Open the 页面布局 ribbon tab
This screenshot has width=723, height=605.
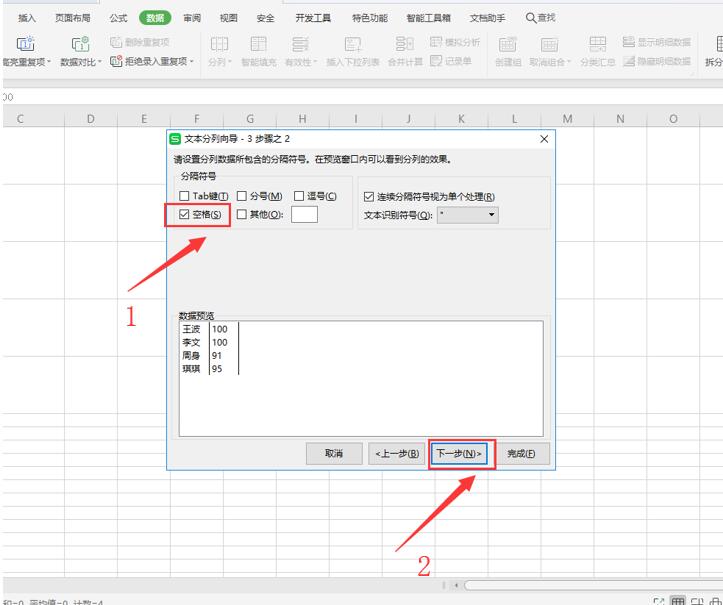click(x=73, y=18)
